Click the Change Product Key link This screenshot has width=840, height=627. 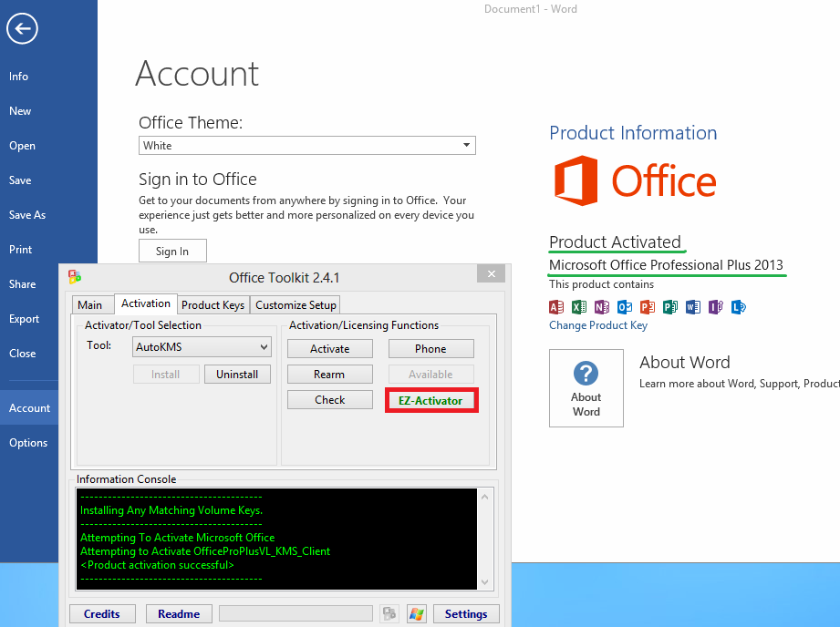click(598, 325)
